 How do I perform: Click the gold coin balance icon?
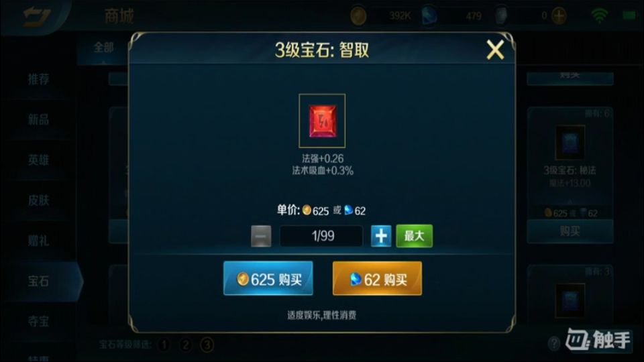point(358,16)
